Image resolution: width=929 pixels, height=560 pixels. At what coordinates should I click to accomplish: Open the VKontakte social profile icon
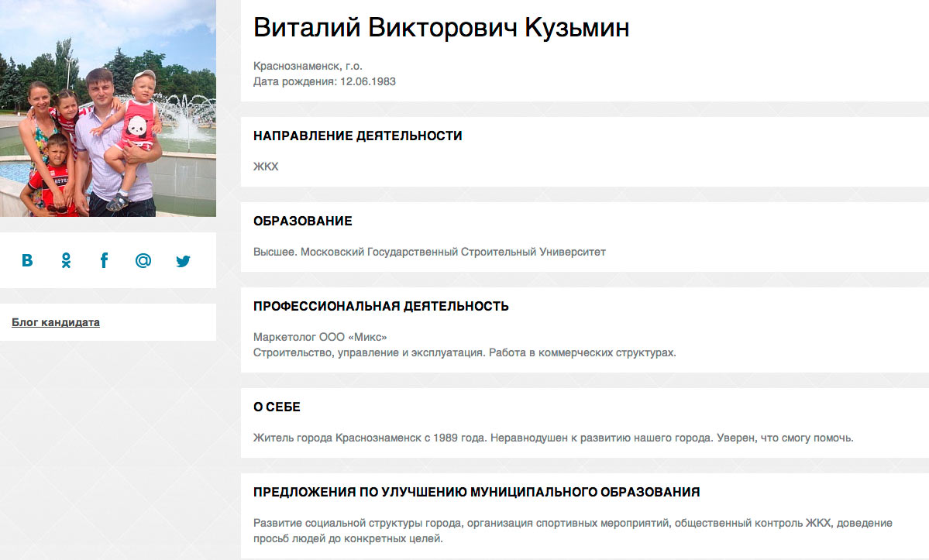click(27, 260)
